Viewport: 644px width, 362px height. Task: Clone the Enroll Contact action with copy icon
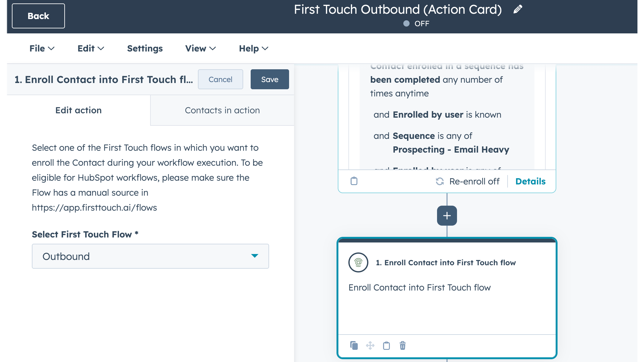tap(354, 345)
